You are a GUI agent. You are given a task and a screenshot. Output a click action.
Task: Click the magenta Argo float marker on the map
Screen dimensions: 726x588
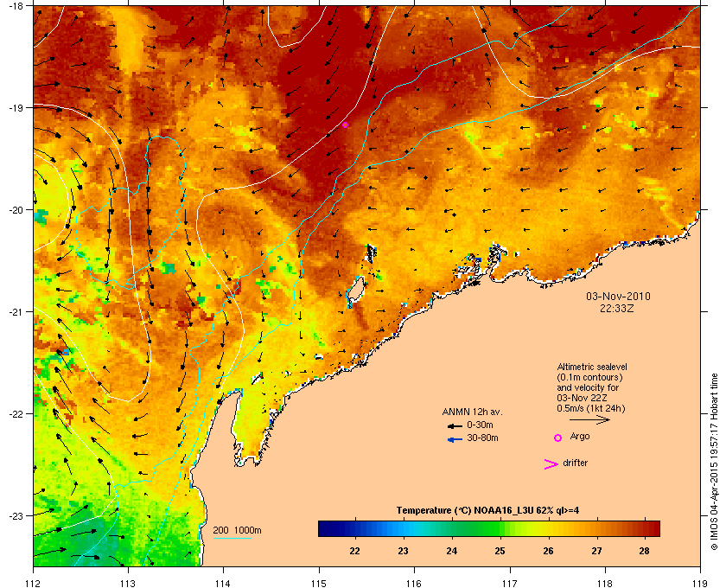point(345,125)
